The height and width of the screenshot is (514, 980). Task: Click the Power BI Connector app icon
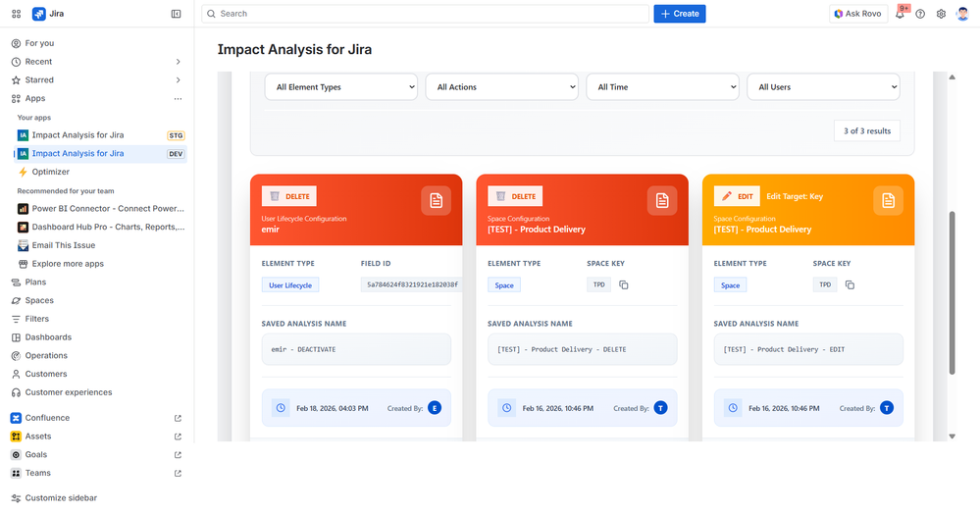point(24,209)
